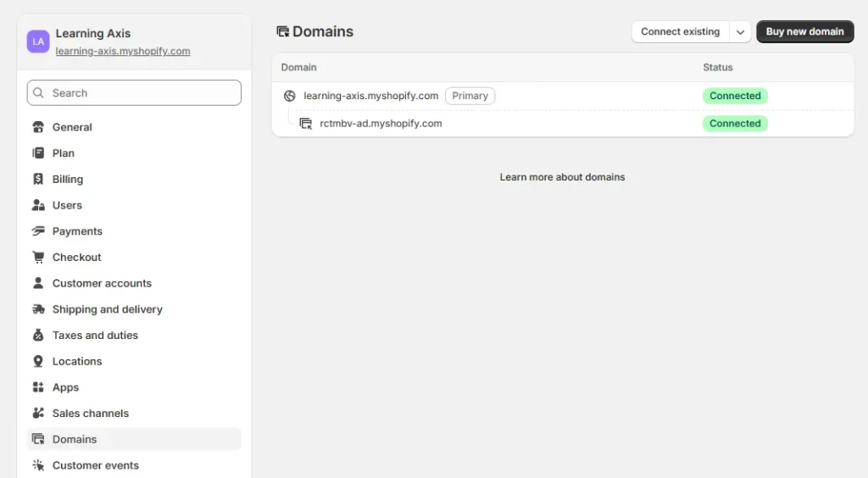Open Customer events settings

[x=134, y=465]
